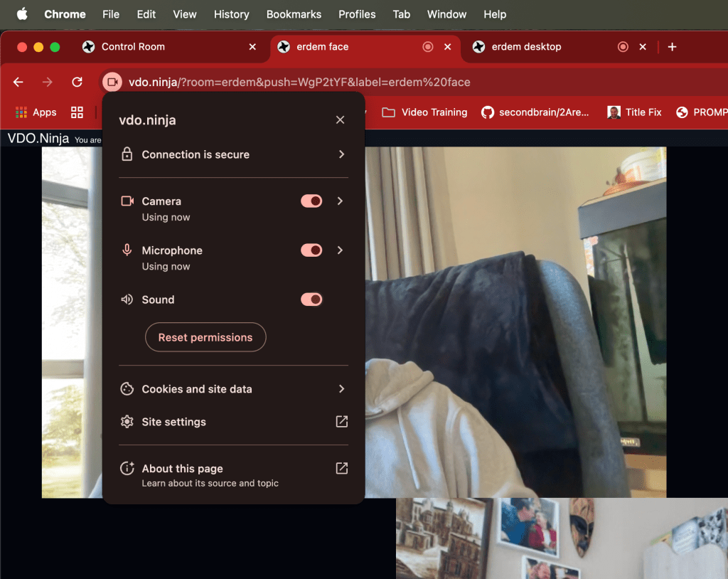Click the browser back arrow
The image size is (728, 579).
(x=18, y=83)
